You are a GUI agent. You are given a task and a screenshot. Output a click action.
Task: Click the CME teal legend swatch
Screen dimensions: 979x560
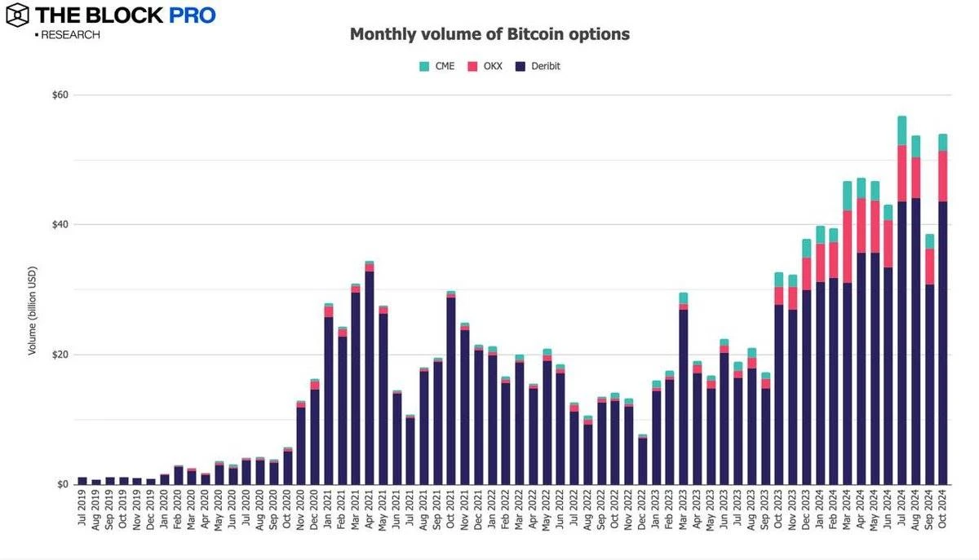(424, 66)
